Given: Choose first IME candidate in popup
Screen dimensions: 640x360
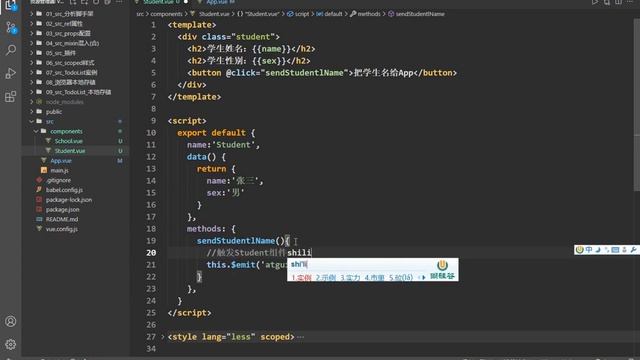Looking at the screenshot, I should click(301, 278).
